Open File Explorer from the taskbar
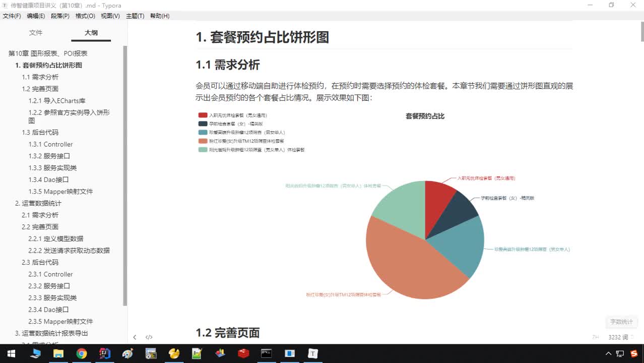 click(58, 353)
